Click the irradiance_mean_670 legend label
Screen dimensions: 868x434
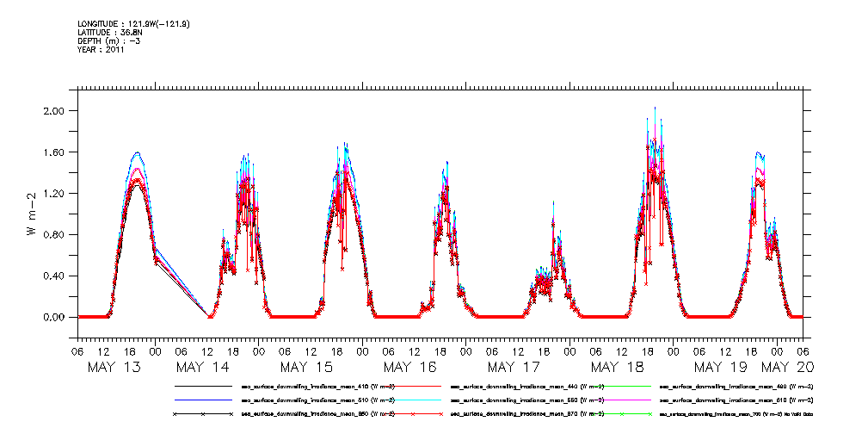[527, 414]
